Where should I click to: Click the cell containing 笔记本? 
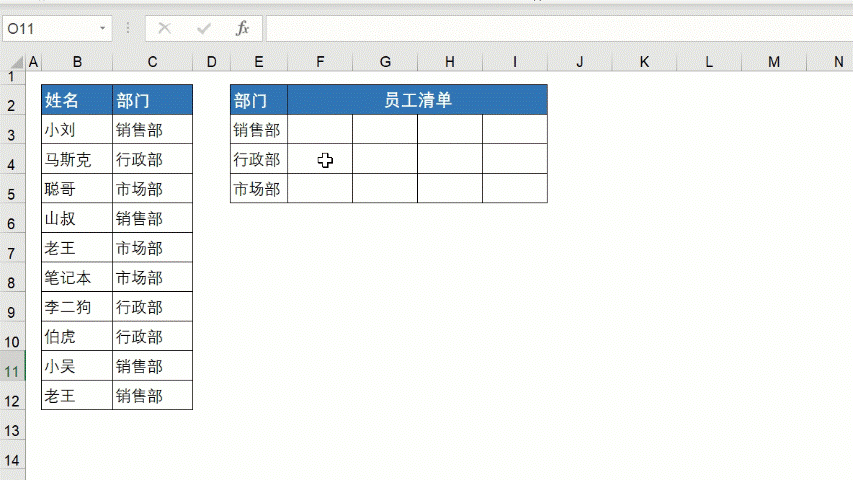77,277
